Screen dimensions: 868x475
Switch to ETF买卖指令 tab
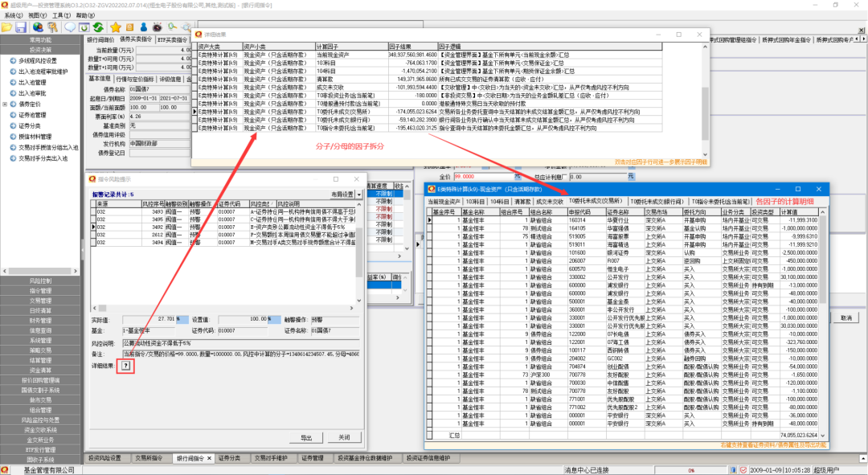pos(173,40)
